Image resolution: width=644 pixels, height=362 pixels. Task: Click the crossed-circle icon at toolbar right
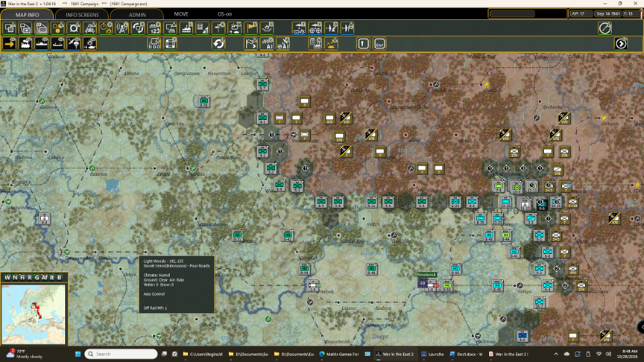tap(604, 28)
